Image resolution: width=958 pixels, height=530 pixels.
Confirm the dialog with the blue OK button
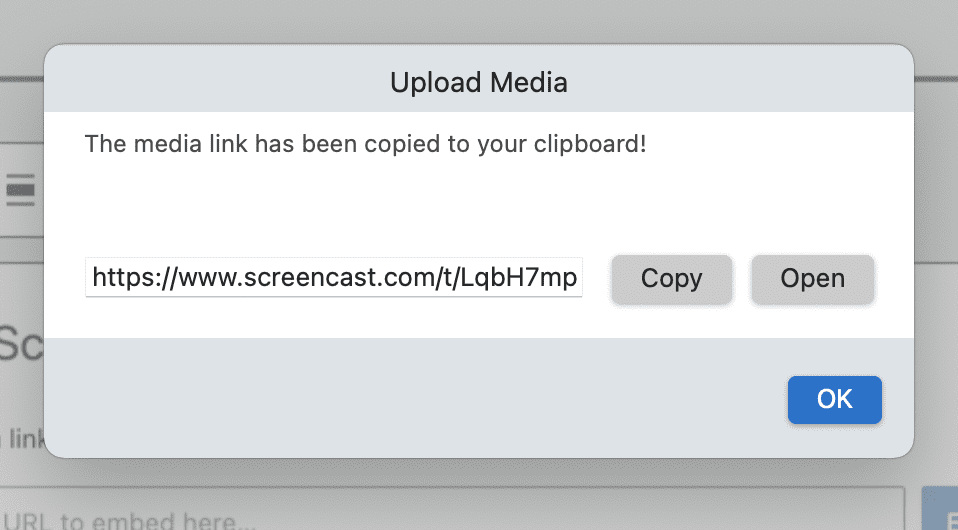(x=834, y=399)
